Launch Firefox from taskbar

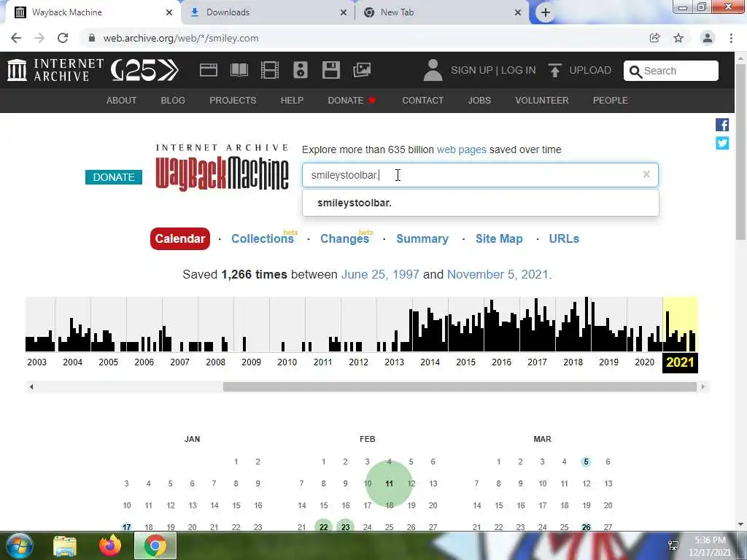pos(110,545)
